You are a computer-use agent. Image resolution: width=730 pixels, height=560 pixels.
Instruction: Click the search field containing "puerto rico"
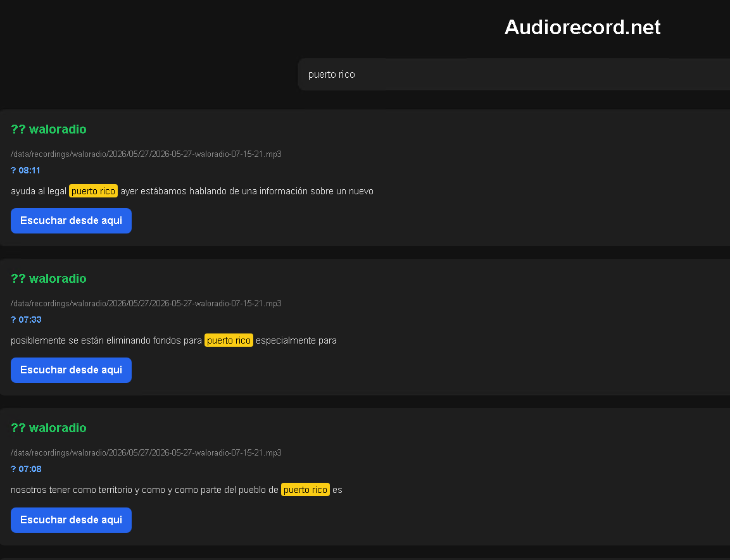click(514, 75)
